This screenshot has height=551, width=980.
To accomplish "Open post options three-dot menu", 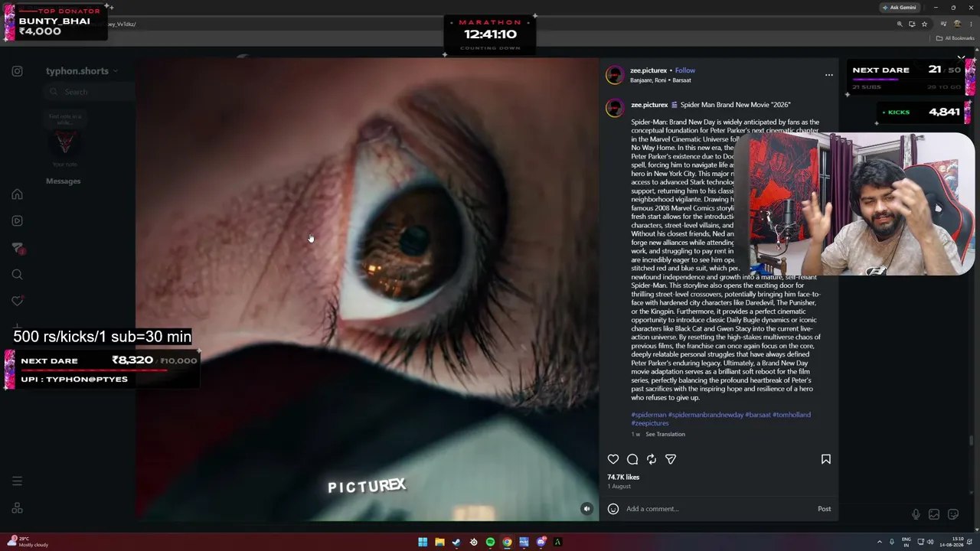I will (x=829, y=75).
